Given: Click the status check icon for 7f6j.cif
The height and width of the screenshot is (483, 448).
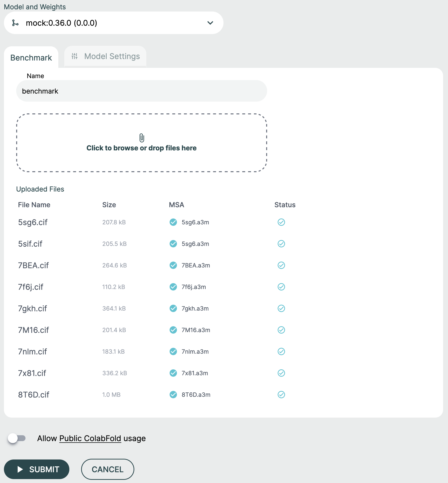Looking at the screenshot, I should click(x=281, y=287).
